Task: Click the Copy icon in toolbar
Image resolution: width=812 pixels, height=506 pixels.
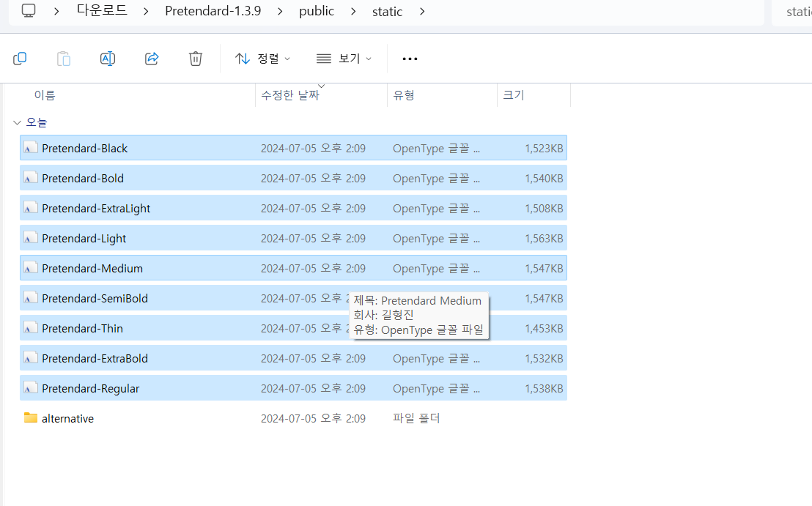Action: [x=20, y=59]
